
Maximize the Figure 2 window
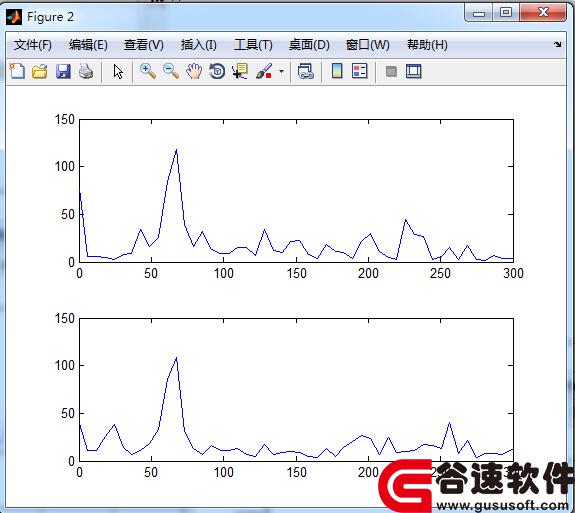click(x=506, y=12)
